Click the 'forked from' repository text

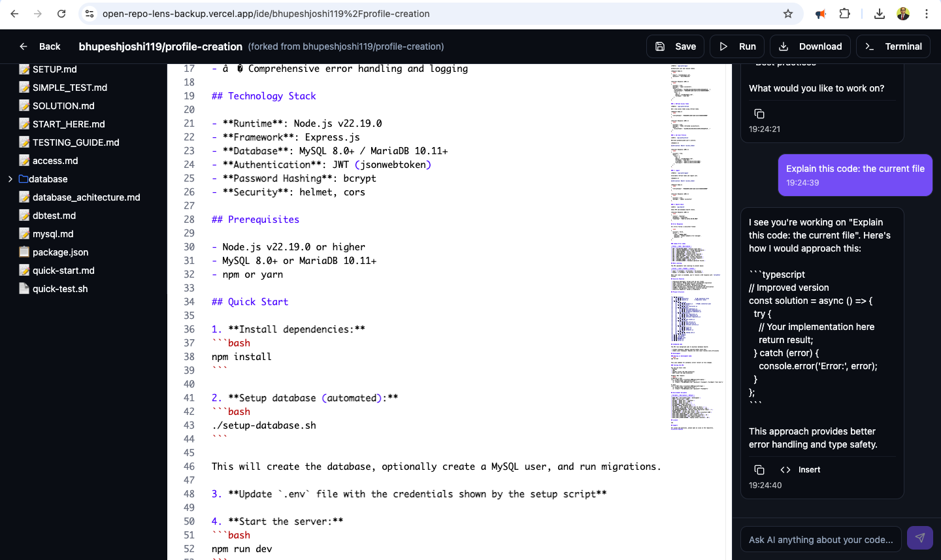346,46
